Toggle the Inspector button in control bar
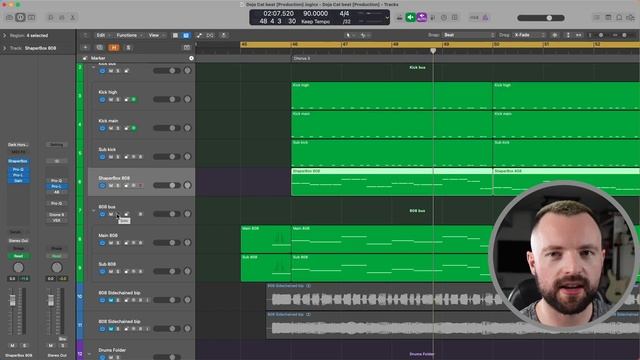Viewport: 640px width, 360px height. (20, 18)
